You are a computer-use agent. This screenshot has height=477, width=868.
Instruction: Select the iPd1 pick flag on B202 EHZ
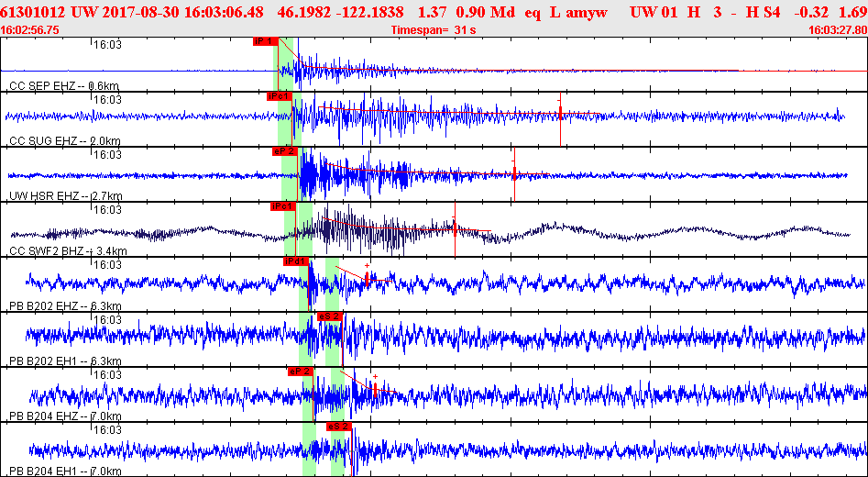pyautogui.click(x=296, y=261)
